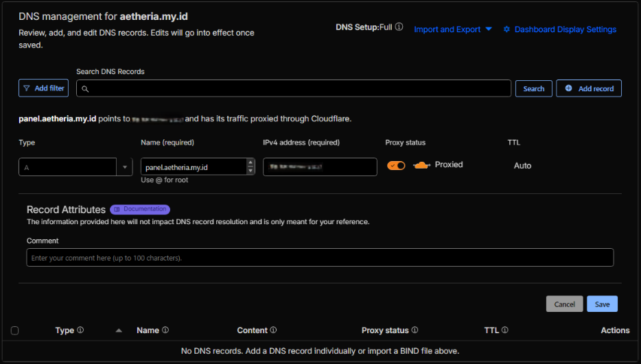Open the Documentation badge link
The height and width of the screenshot is (364, 641).
(140, 210)
